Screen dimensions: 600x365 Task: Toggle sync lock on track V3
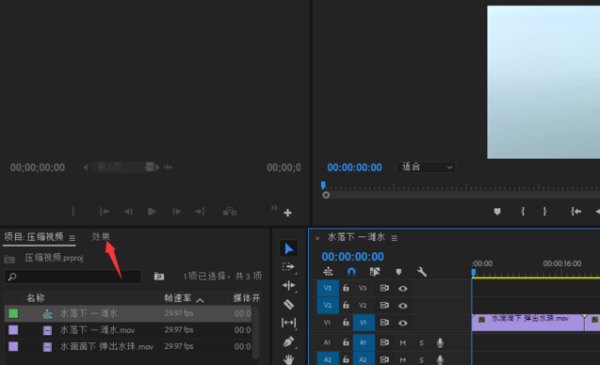384,288
